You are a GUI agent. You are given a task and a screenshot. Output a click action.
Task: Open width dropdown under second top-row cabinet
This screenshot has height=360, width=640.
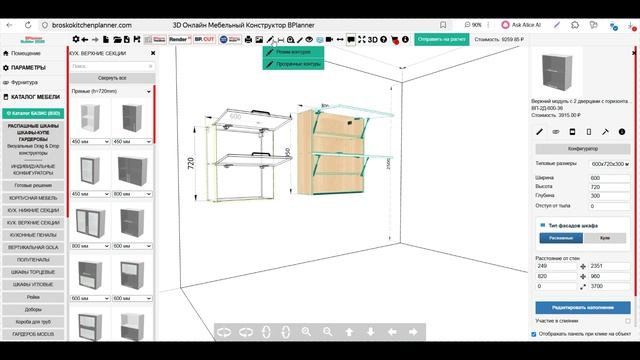pyautogui.click(x=132, y=142)
